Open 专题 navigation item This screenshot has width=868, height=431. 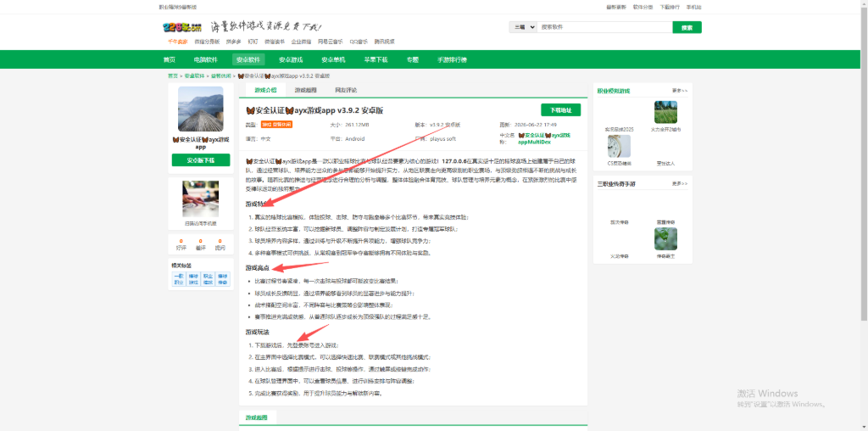click(413, 60)
